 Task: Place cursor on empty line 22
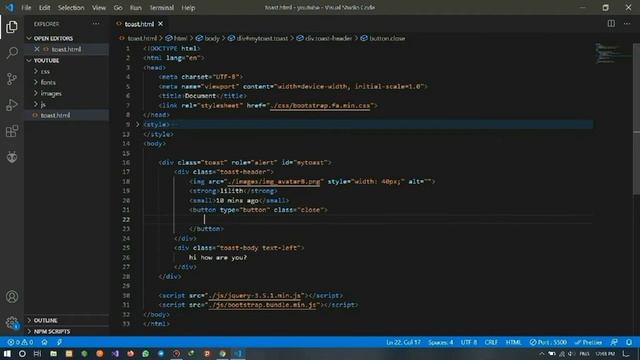pyautogui.click(x=367, y=219)
